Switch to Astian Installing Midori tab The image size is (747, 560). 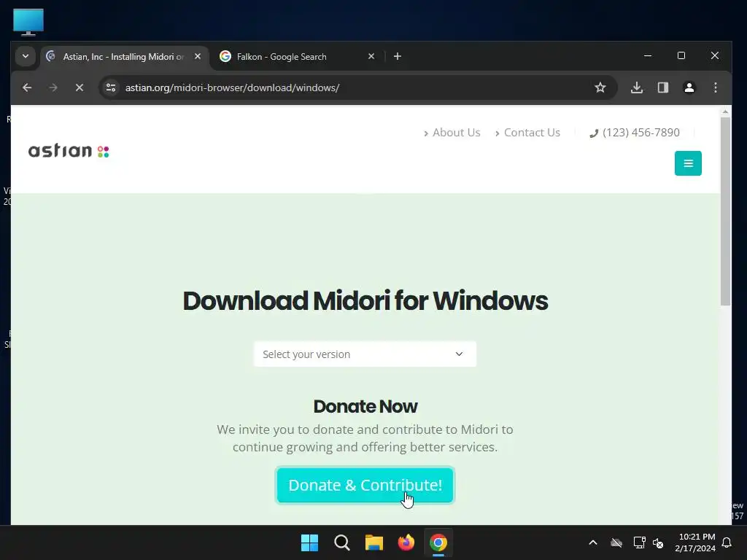click(x=124, y=57)
